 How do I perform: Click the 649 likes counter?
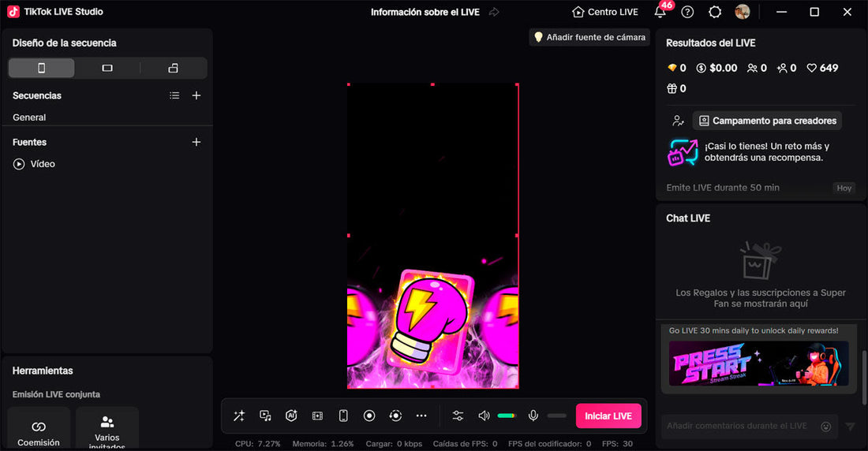[822, 68]
